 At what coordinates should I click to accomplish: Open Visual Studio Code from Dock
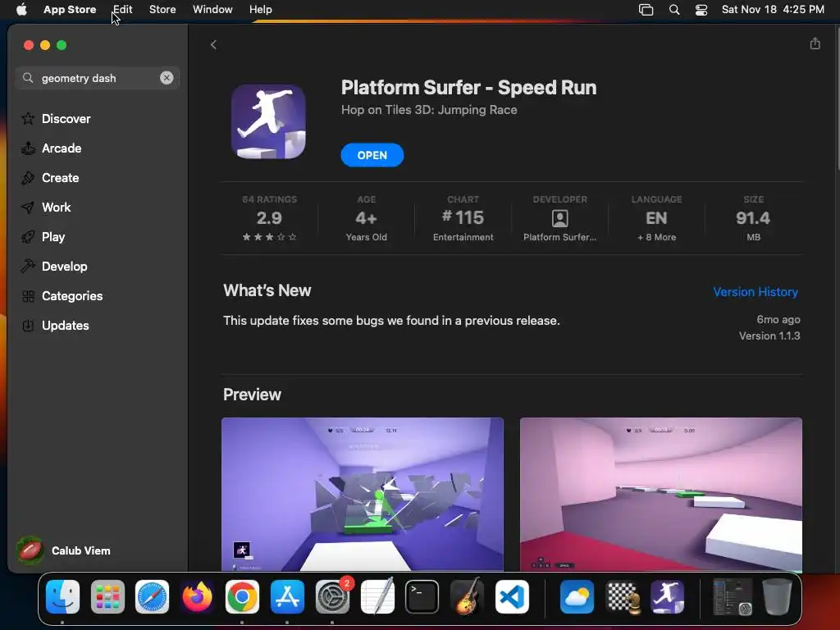point(512,596)
